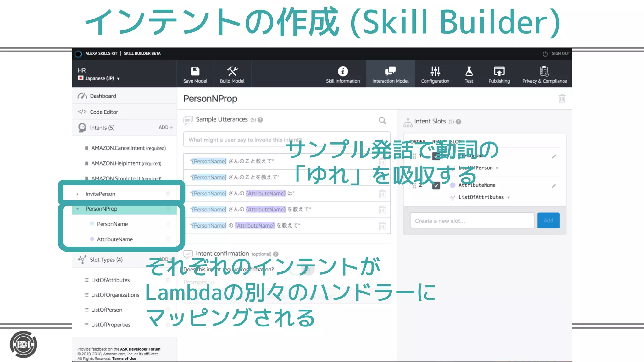Go to the Publishing tab
This screenshot has width=644, height=362.
click(499, 74)
